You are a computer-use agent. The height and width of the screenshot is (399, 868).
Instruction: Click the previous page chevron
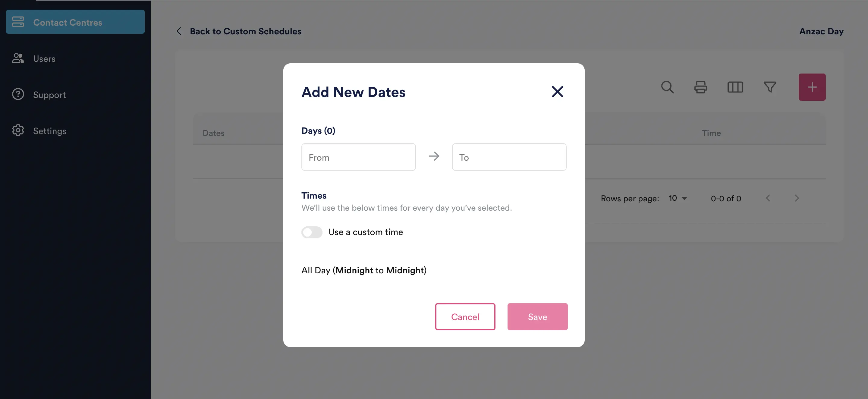pos(768,198)
